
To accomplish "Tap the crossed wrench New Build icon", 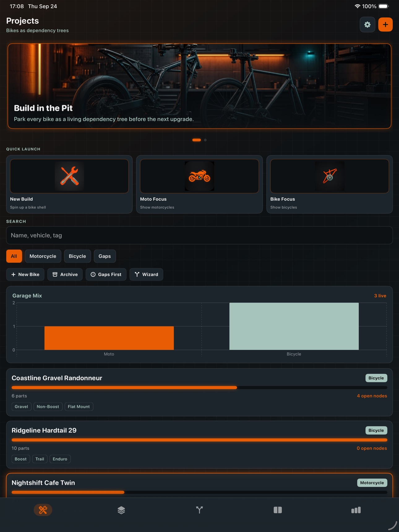I will pos(69,176).
